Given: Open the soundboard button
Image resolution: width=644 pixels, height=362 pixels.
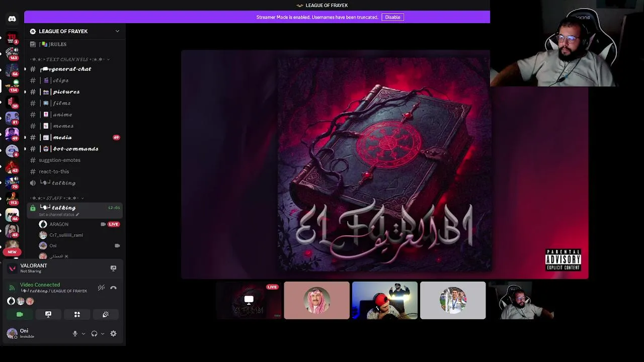Looking at the screenshot, I should tap(106, 314).
